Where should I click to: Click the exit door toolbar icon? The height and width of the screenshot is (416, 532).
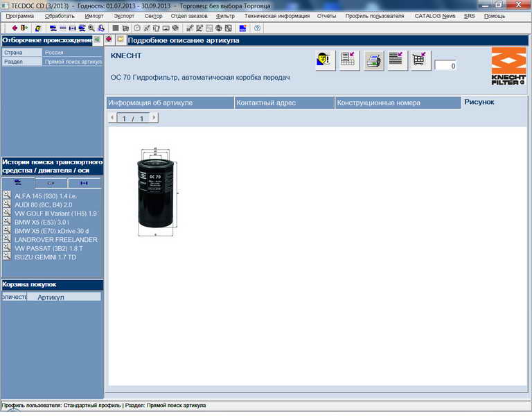(24, 28)
